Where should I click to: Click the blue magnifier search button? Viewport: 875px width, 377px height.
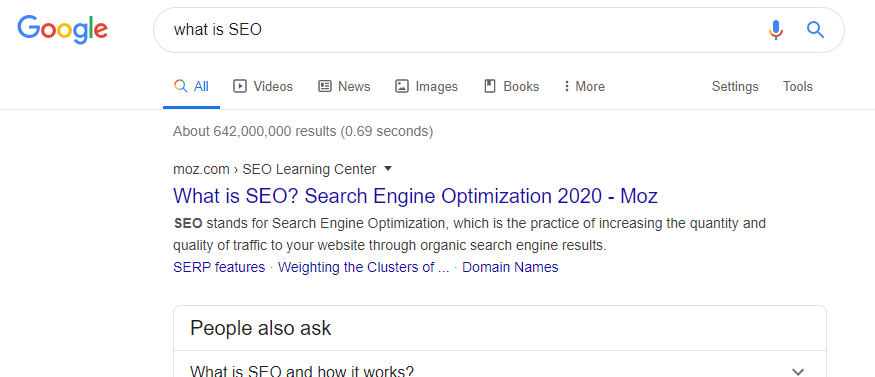815,30
